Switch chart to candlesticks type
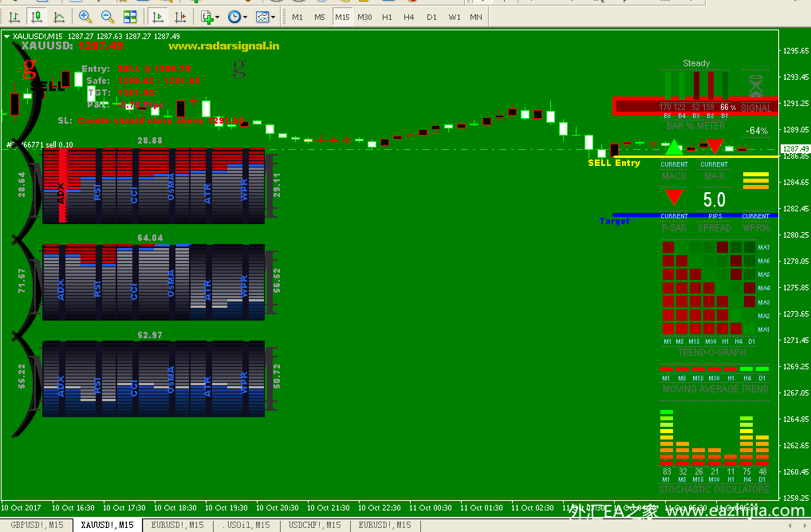 37,17
